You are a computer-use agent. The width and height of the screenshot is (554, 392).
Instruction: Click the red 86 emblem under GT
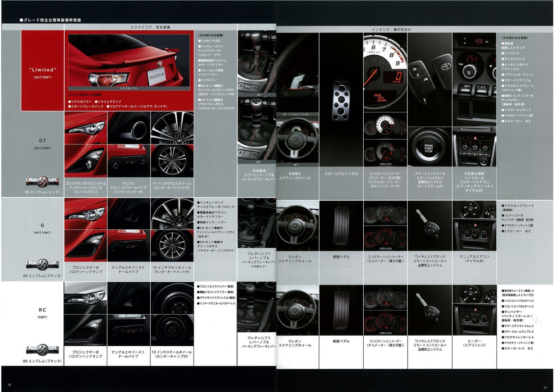(42, 182)
